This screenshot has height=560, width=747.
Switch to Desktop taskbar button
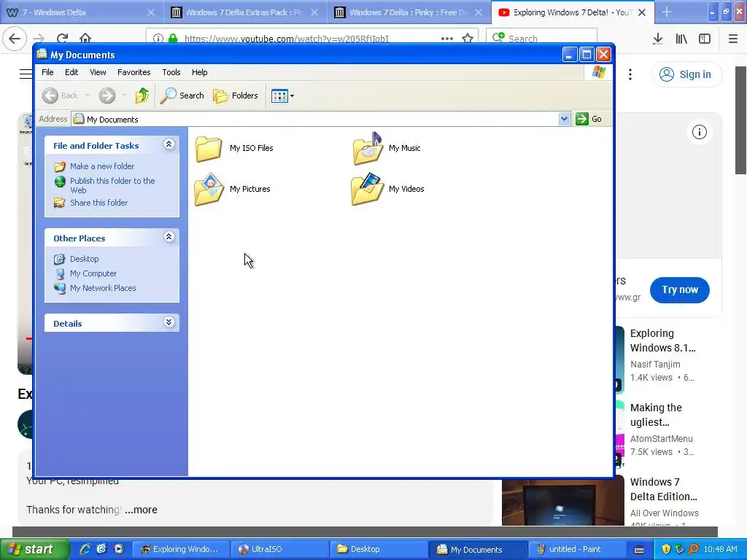pos(378,550)
